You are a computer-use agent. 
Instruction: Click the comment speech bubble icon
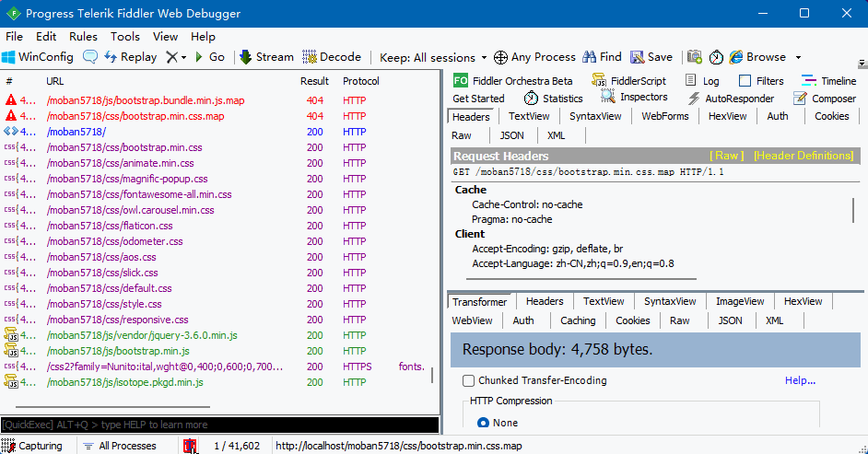click(x=90, y=57)
